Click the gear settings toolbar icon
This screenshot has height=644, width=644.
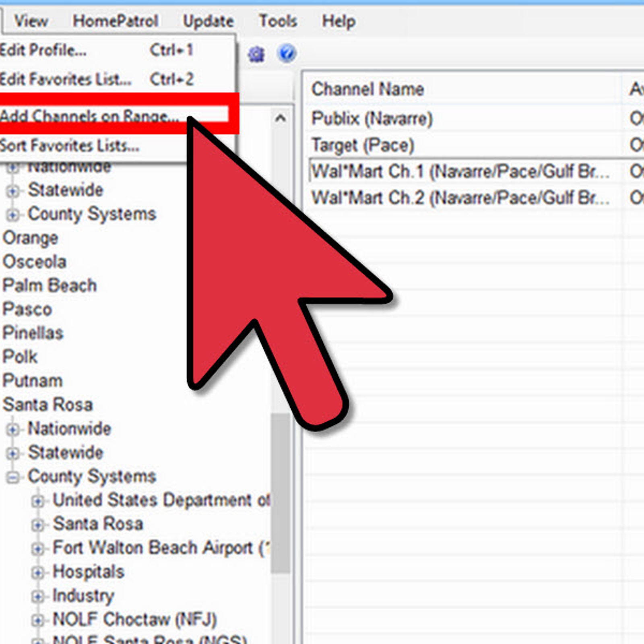(x=256, y=54)
